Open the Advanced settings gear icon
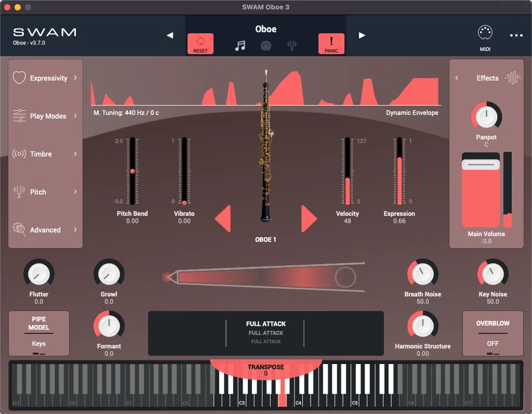532x414 pixels. (19, 229)
